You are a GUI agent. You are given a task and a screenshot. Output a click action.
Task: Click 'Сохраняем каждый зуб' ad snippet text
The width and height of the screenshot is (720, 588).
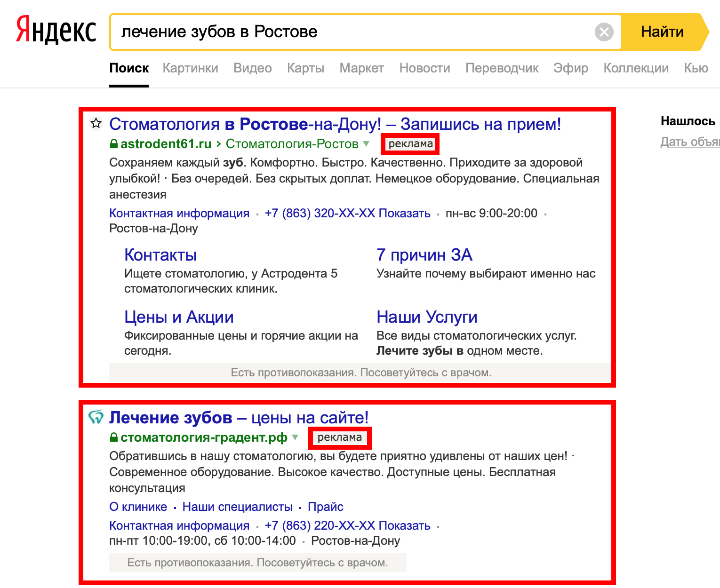pos(354,178)
